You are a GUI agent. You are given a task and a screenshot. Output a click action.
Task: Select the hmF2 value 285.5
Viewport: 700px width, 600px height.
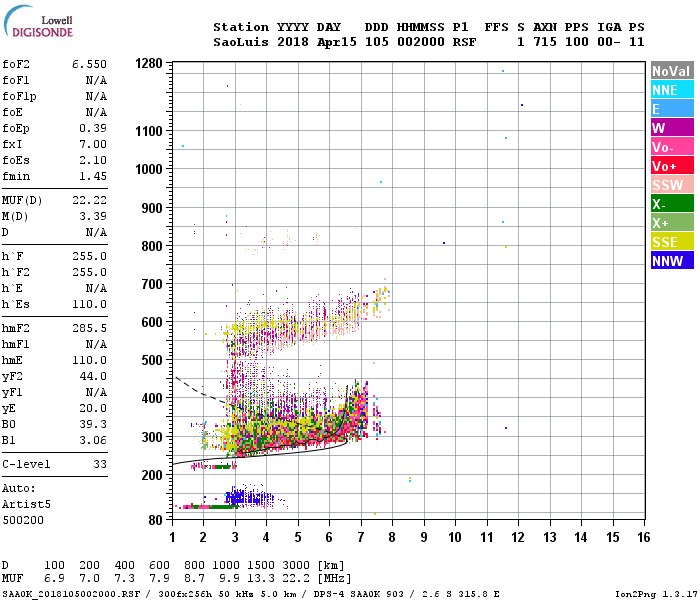tap(89, 329)
